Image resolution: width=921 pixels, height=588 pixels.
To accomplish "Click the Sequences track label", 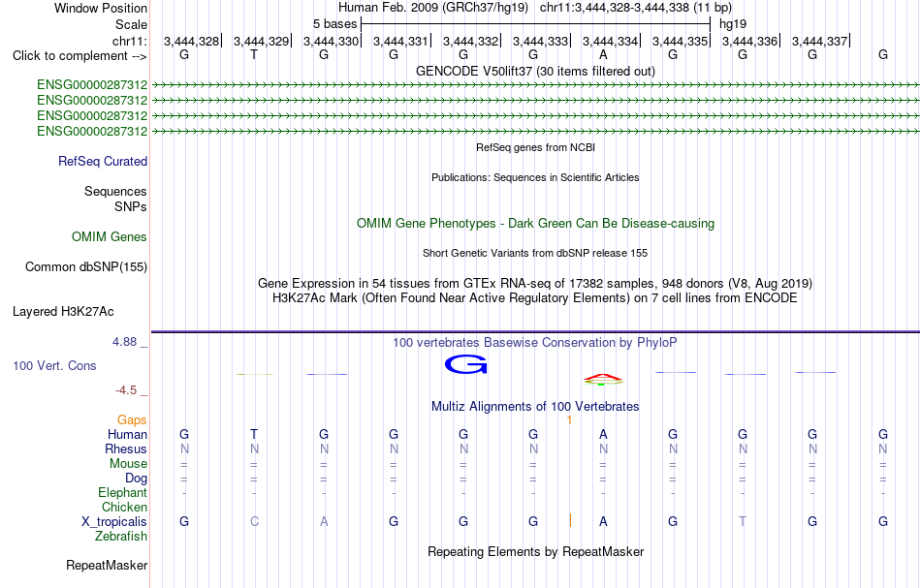I will pos(115,191).
